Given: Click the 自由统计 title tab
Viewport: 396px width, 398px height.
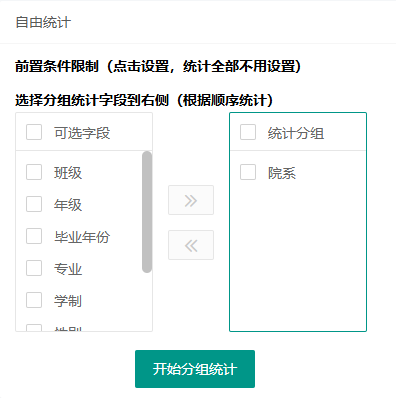Looking at the screenshot, I should (43, 22).
